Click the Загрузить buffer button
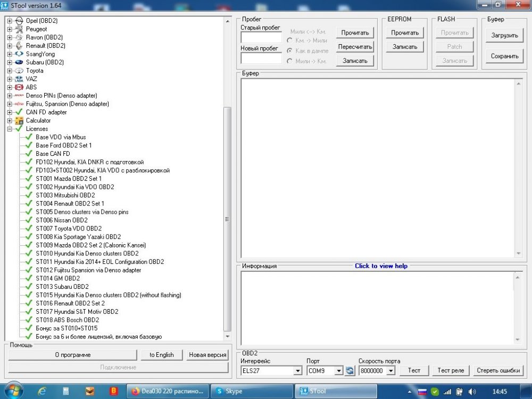Screen dimensions: 532x399 coord(504,35)
